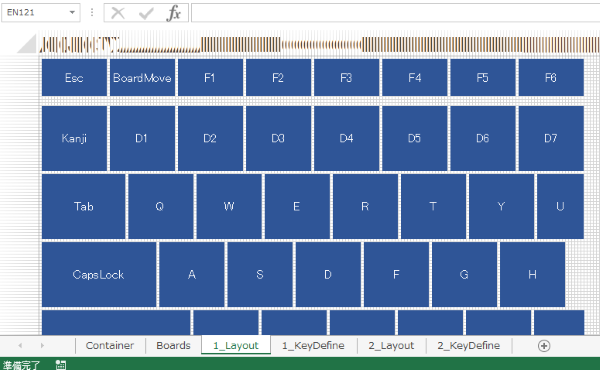Image resolution: width=600 pixels, height=370 pixels.
Task: Open the 2_Layout sheet tab
Action: (391, 346)
